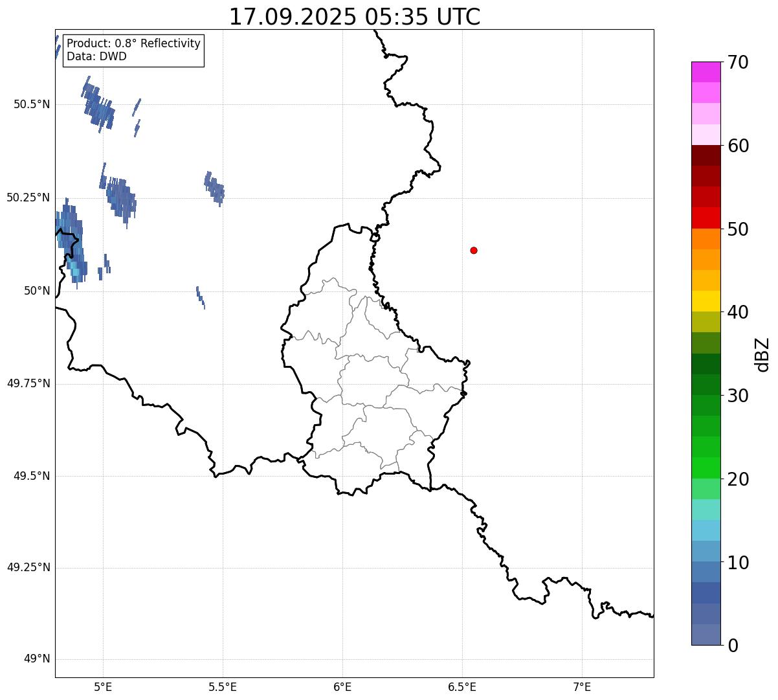Select the 49.75°N latitude label
Image resolution: width=778 pixels, height=700 pixels.
(28, 383)
